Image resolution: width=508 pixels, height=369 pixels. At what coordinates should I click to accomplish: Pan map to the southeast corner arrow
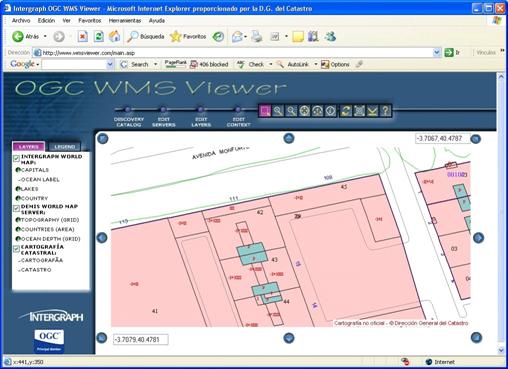(476, 338)
